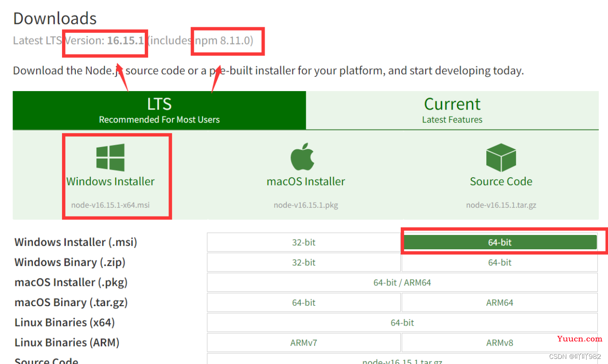Download Linux Binaries (x64) 64-bit
This screenshot has width=608, height=364.
pos(402,322)
